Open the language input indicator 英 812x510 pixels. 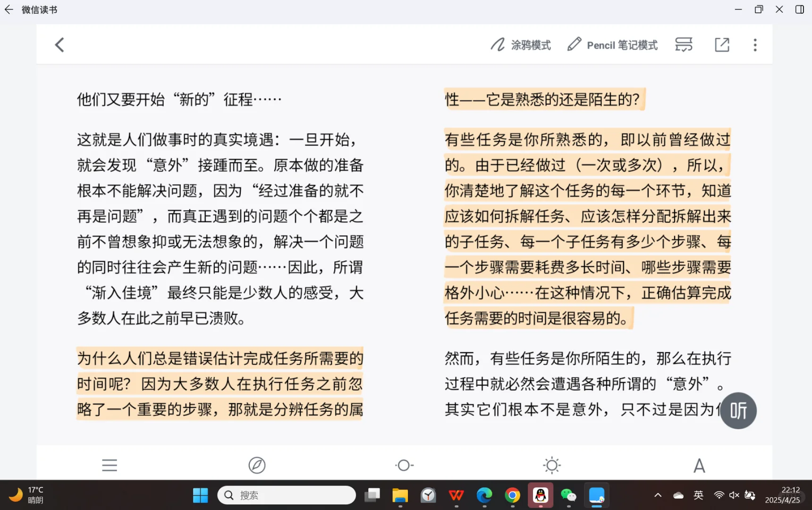pyautogui.click(x=698, y=495)
